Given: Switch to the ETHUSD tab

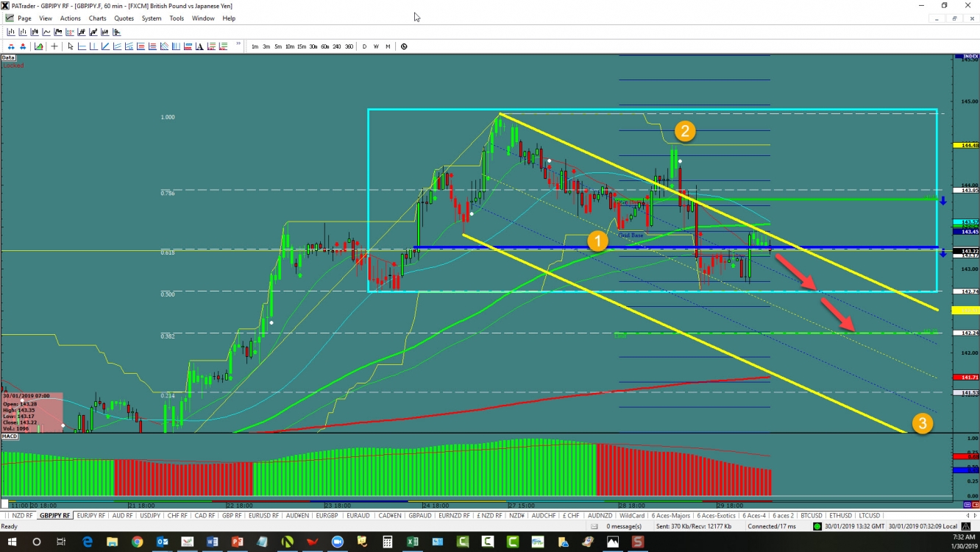Looking at the screenshot, I should pos(840,515).
